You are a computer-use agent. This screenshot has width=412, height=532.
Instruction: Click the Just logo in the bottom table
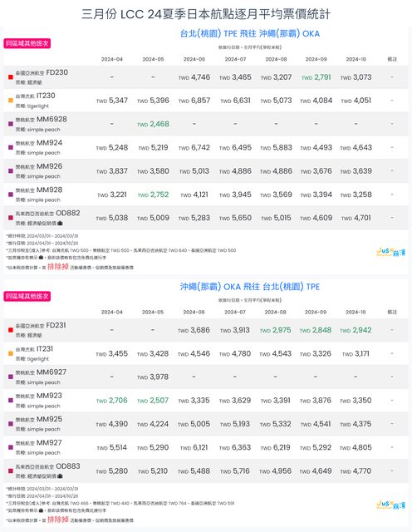[x=390, y=505]
